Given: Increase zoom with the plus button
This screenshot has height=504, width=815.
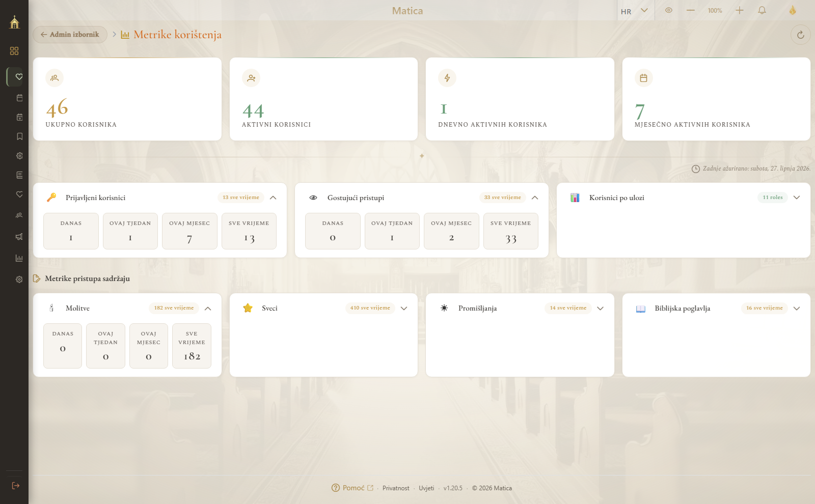Looking at the screenshot, I should (740, 10).
